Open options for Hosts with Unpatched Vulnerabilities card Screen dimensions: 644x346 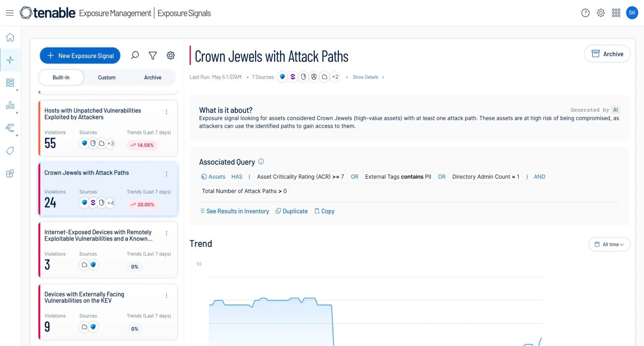(x=166, y=112)
